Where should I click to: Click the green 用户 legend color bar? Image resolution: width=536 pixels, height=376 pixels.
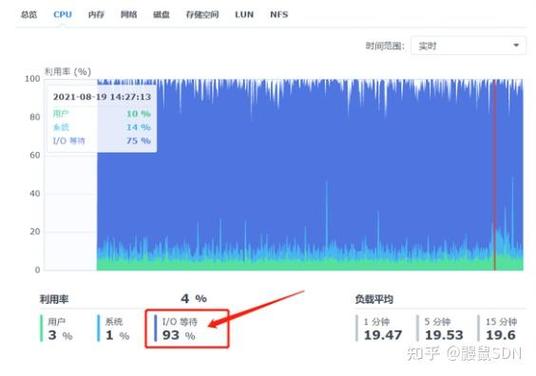coord(41,328)
